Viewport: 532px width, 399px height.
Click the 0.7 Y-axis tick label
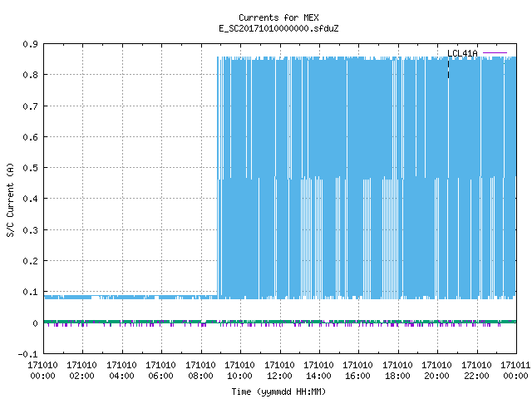(30, 106)
